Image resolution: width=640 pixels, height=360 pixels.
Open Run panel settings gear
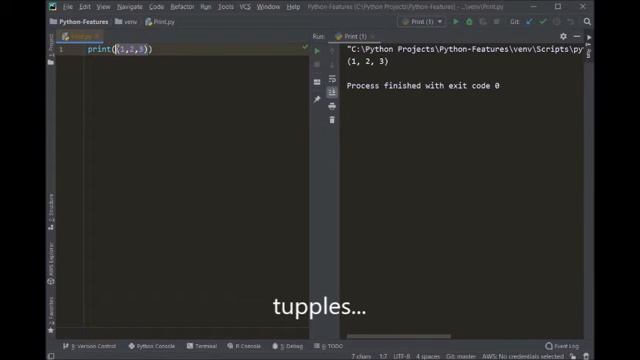pos(563,36)
